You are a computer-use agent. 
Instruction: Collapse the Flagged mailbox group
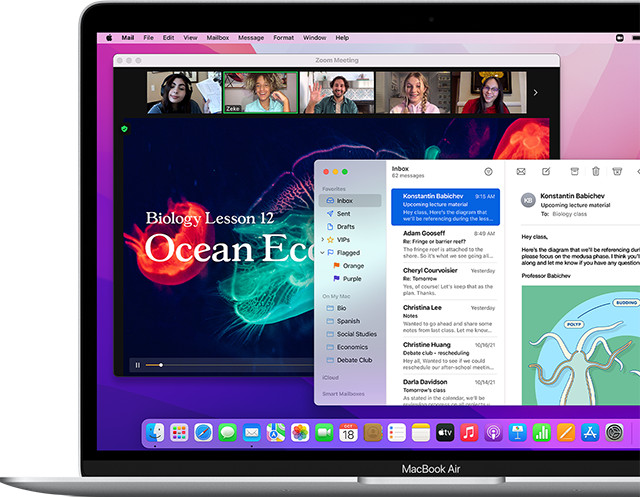click(x=322, y=253)
